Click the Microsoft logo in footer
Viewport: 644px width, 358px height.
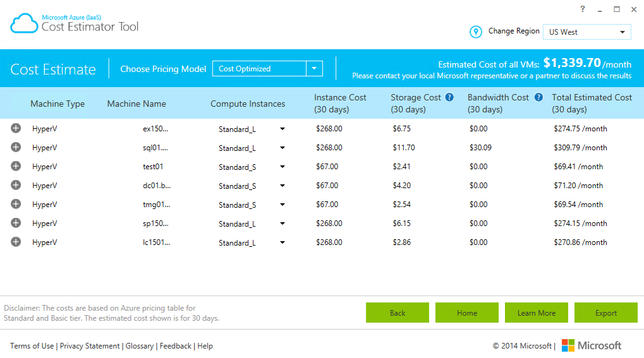(591, 345)
